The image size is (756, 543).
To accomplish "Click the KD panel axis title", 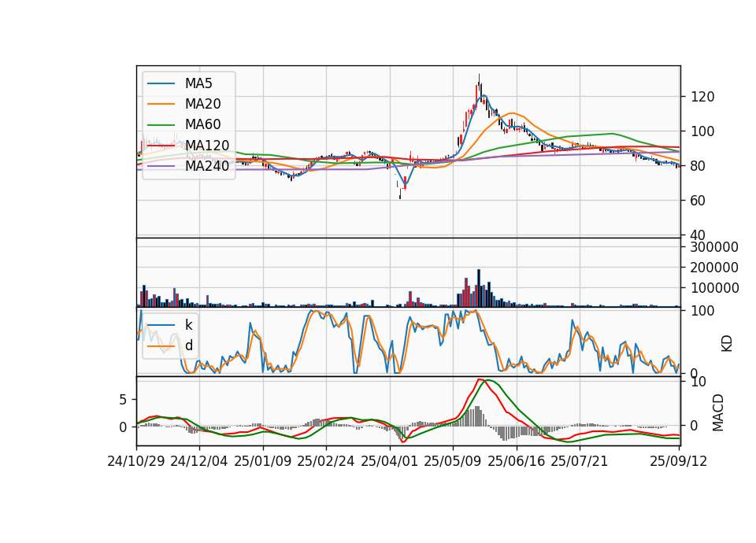I will pos(727,344).
